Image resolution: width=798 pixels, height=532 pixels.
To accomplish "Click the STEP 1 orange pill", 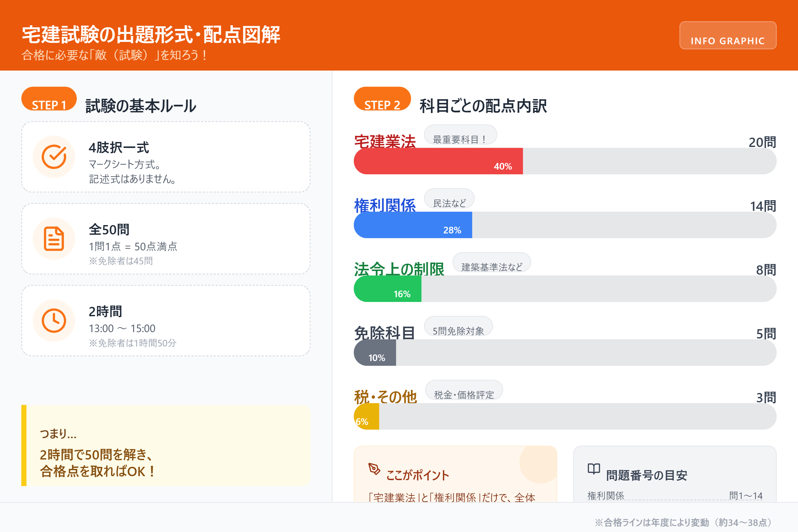I will pos(49,99).
